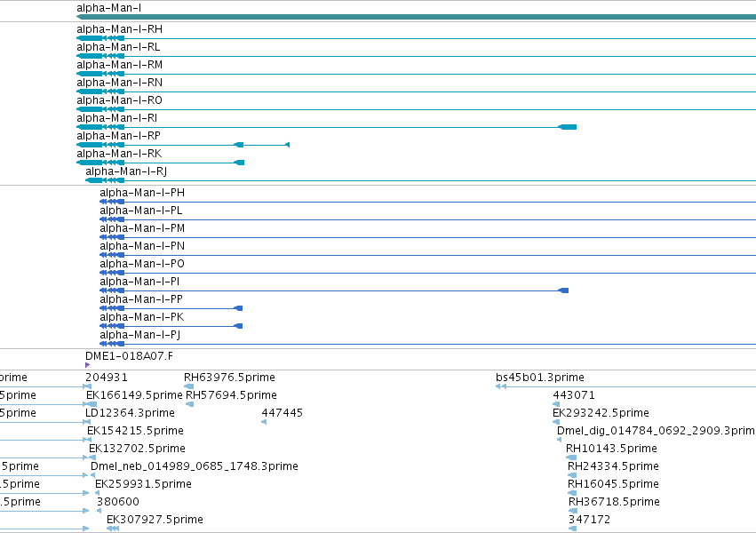The image size is (756, 533).
Task: Select protein alpha-Man-I-PI label
Action: 139,282
